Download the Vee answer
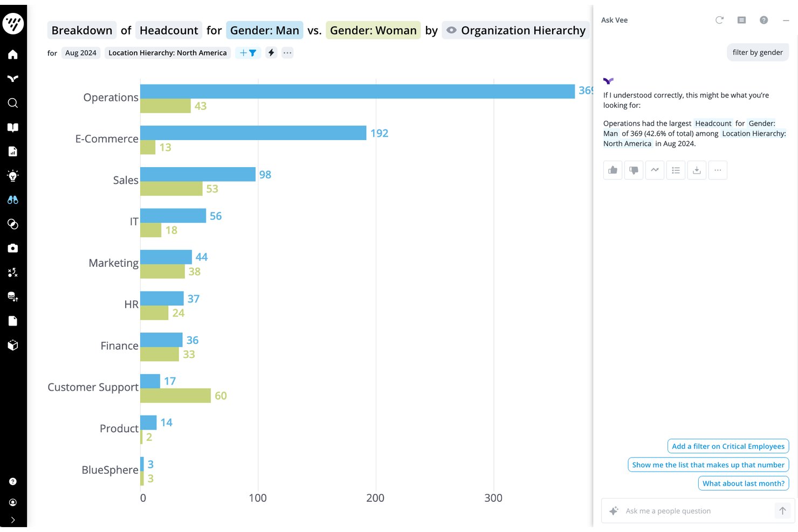This screenshot has width=798, height=532. pyautogui.click(x=697, y=170)
